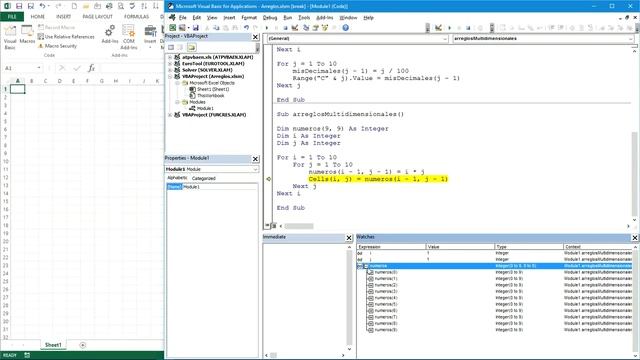Click the Save icon in VBA toolbar

click(x=196, y=28)
